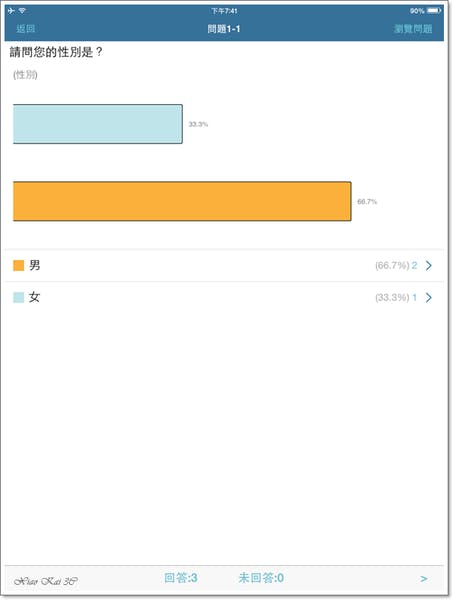Open the 男 answer row
This screenshot has height=600, width=453.
click(224, 266)
